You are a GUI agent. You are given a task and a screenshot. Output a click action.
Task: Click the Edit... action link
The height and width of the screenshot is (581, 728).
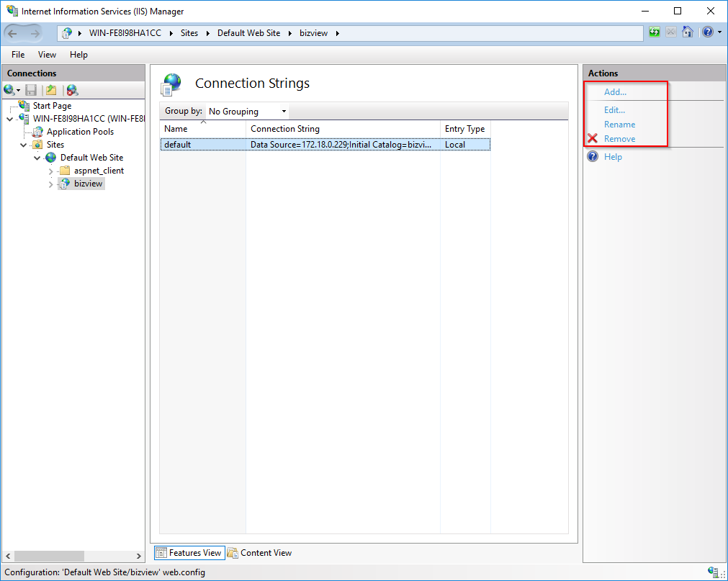point(614,110)
